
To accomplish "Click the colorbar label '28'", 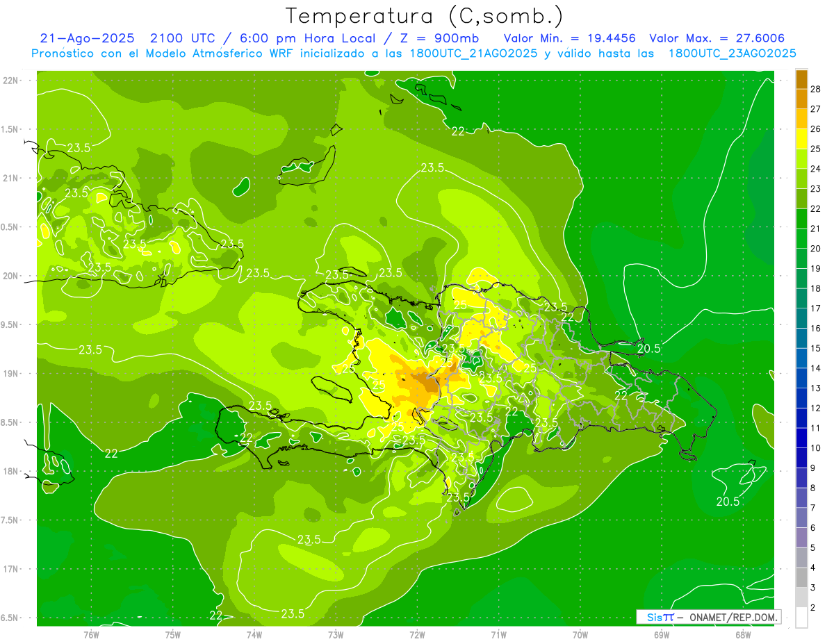I will pos(816,89).
